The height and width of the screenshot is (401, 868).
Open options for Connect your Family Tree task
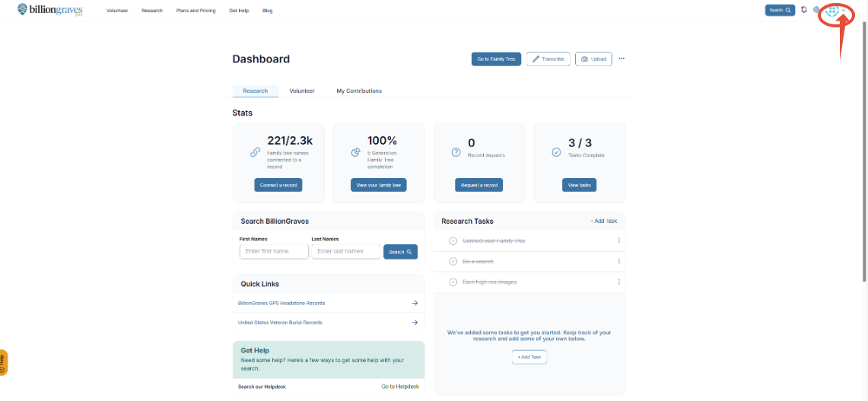click(619, 240)
